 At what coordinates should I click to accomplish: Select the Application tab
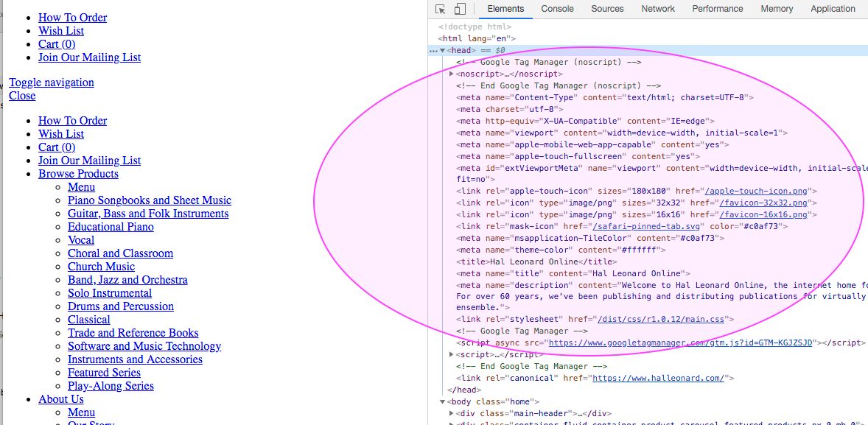(833, 9)
